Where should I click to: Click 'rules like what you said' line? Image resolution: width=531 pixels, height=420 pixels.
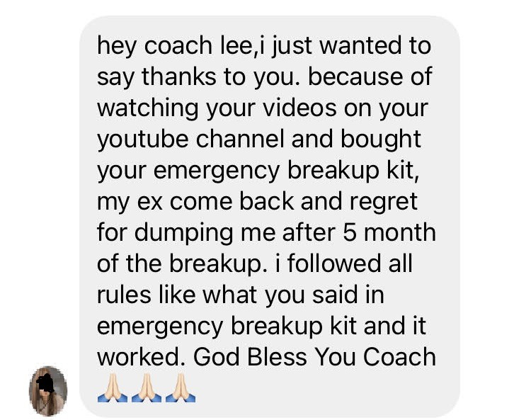[x=241, y=295]
